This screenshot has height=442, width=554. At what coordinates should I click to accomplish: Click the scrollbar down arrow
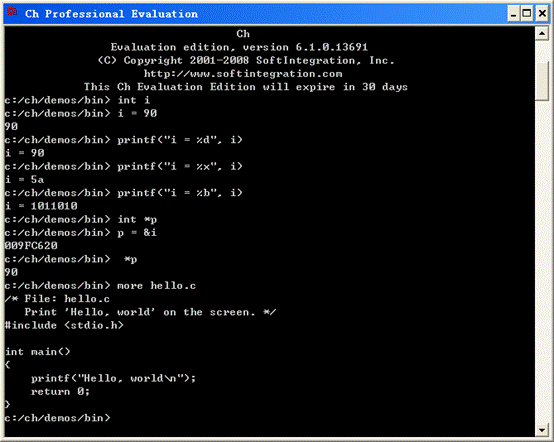pos(542,429)
